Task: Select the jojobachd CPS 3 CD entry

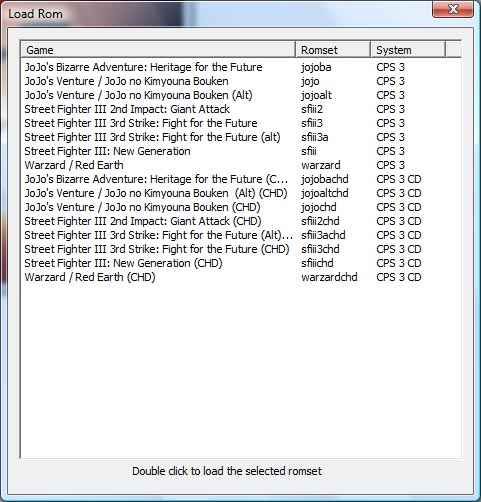Action: click(x=241, y=179)
